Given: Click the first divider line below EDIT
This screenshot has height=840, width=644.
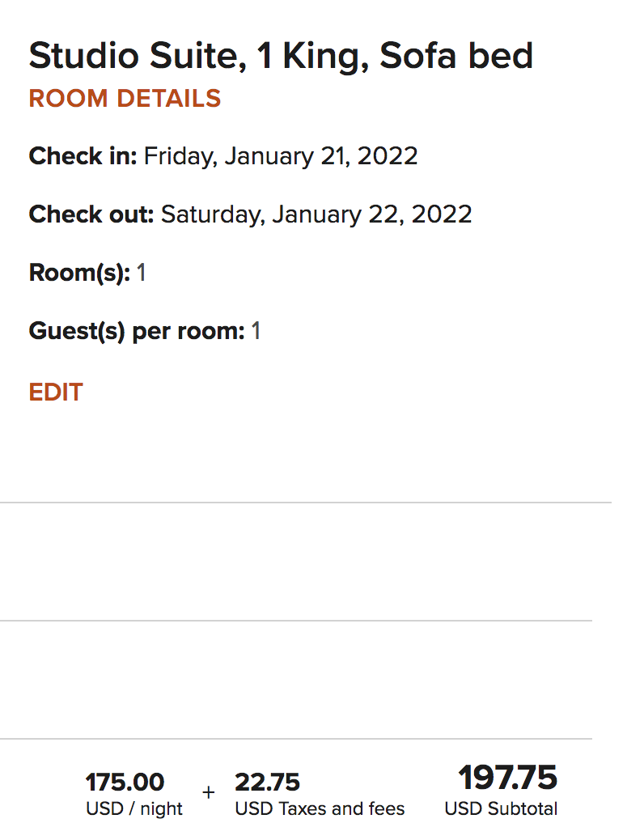Looking at the screenshot, I should [306, 503].
